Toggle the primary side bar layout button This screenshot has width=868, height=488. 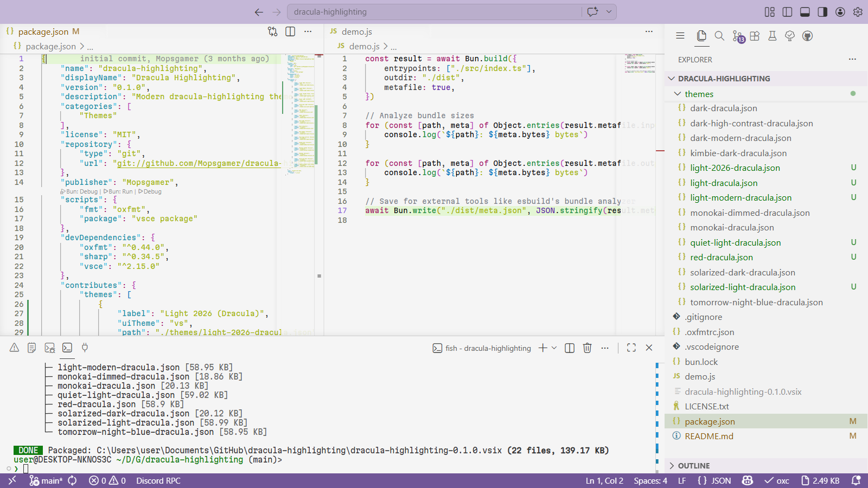[787, 12]
